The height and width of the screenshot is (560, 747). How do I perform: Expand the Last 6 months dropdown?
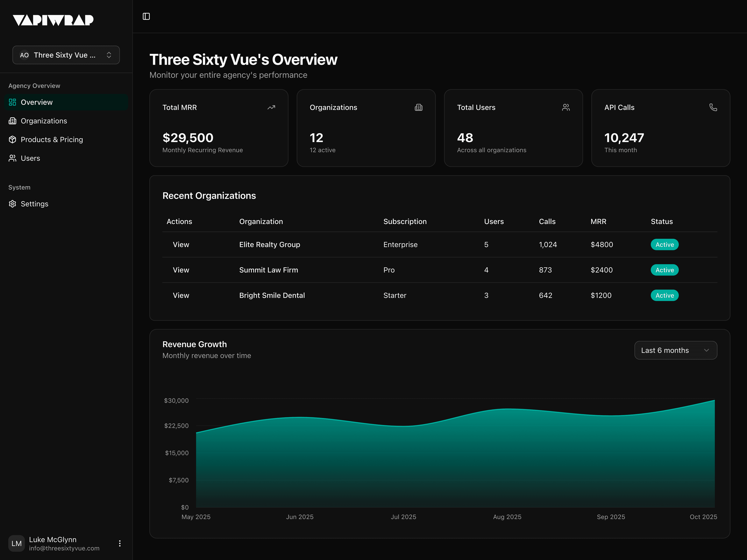coord(675,350)
